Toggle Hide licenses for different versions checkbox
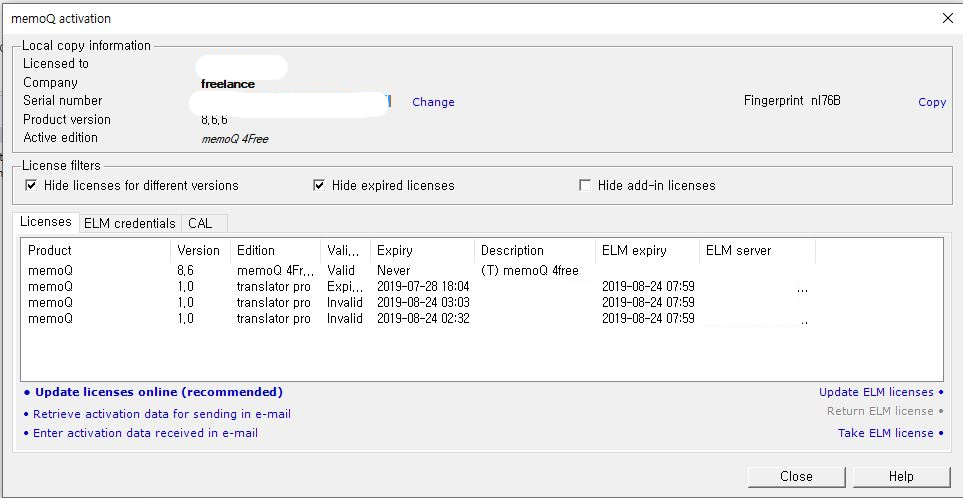Screen dimensions: 963x498 tap(32, 185)
